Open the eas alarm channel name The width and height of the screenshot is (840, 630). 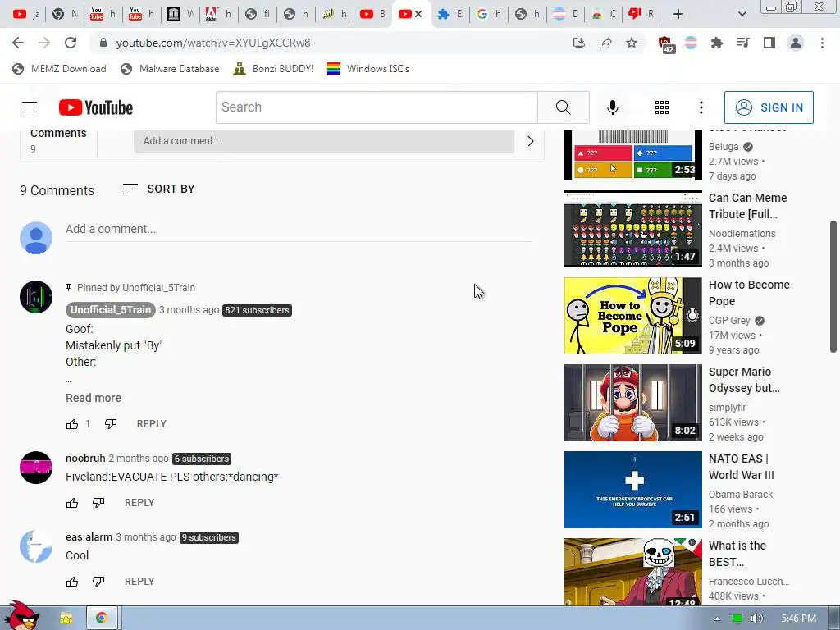89,537
